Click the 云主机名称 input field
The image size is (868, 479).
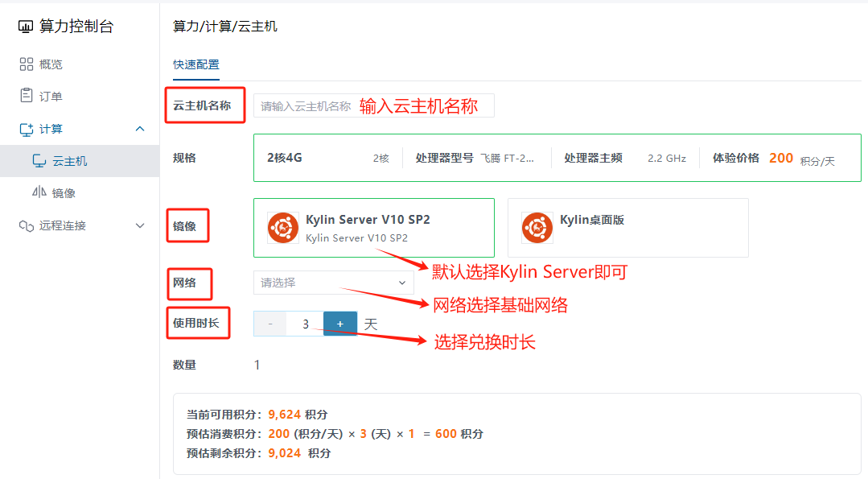(x=373, y=105)
